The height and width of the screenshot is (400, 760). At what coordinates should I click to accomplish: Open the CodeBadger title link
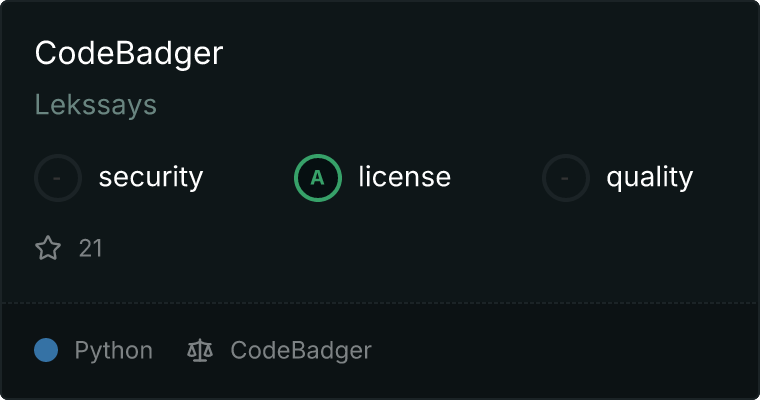click(129, 53)
